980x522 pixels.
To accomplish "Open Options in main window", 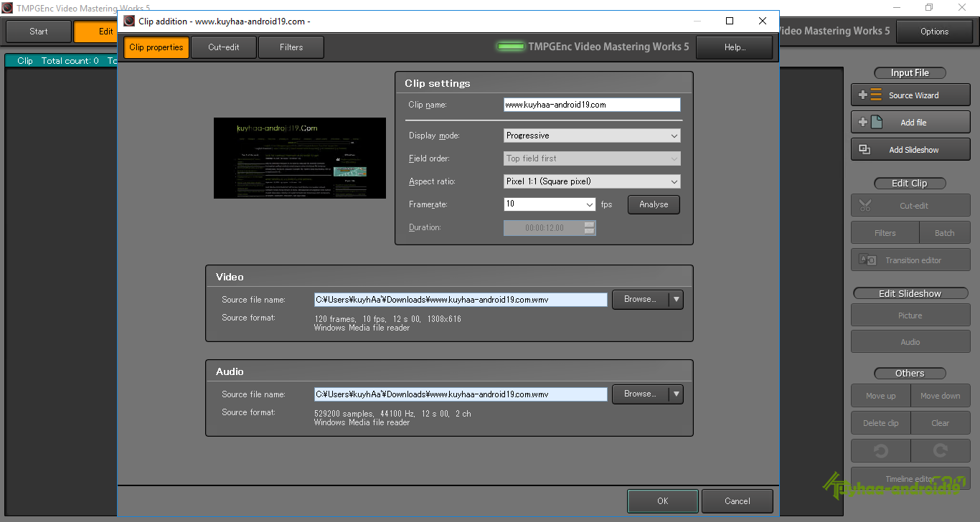I will coord(935,32).
